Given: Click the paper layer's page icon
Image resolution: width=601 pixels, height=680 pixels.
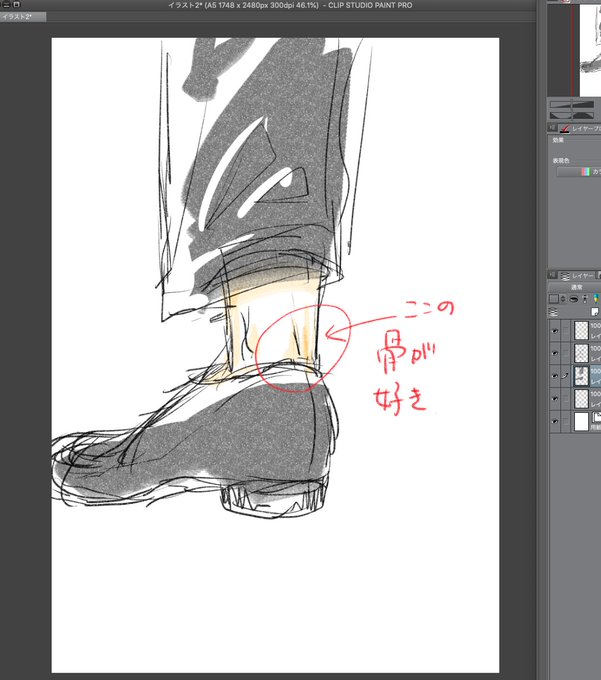Looking at the screenshot, I should click(596, 416).
